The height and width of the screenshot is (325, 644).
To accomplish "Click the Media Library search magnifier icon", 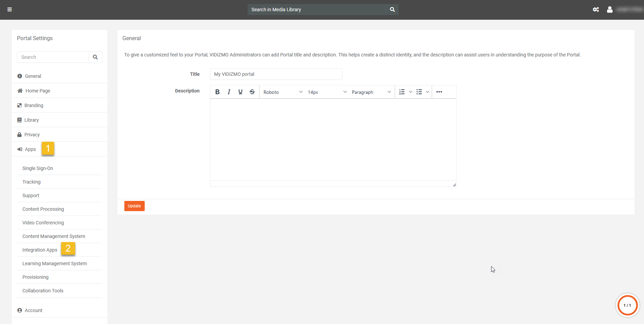I will pyautogui.click(x=392, y=10).
